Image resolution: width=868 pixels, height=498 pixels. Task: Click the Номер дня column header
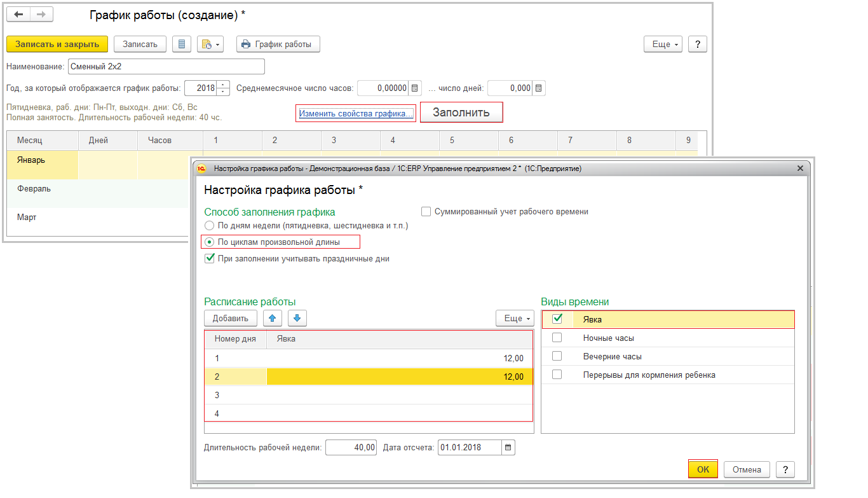click(x=235, y=339)
